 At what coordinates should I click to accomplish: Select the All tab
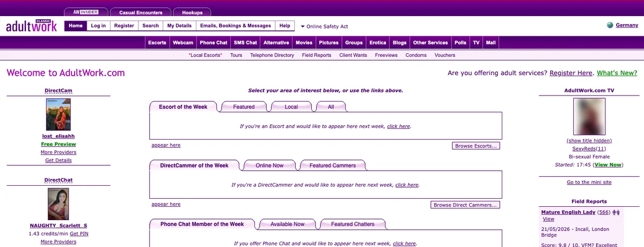(x=331, y=107)
